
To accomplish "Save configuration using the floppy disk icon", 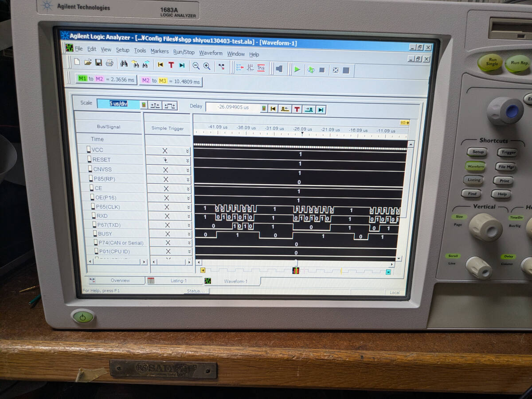I will tap(98, 63).
